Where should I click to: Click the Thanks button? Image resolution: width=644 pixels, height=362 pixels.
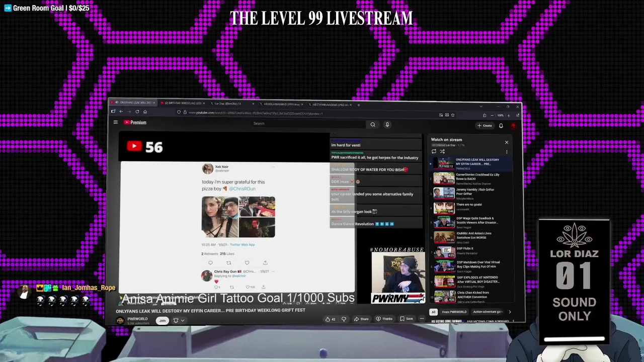tap(384, 319)
